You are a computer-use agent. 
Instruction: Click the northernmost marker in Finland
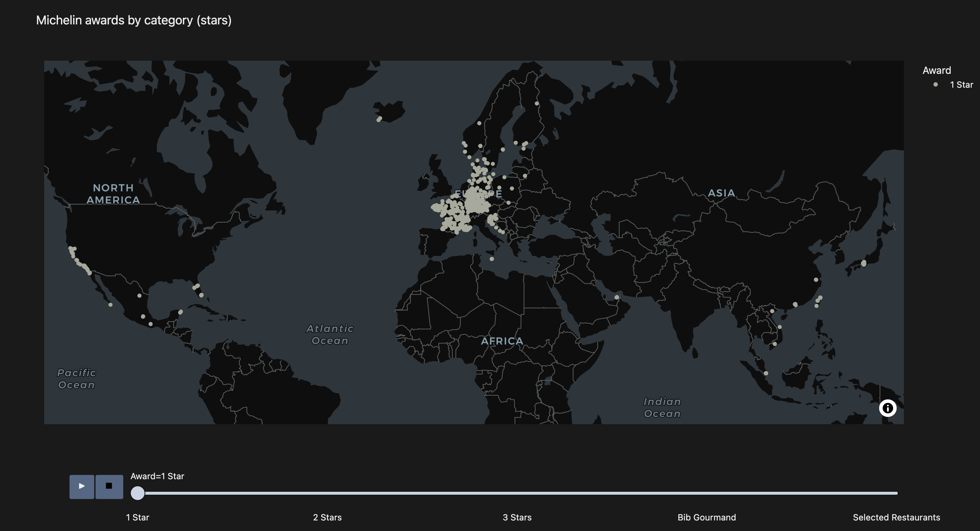[x=537, y=104]
